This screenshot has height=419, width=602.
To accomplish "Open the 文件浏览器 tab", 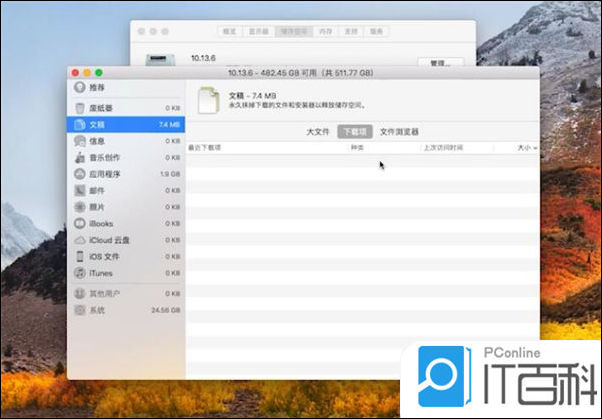I will (399, 132).
